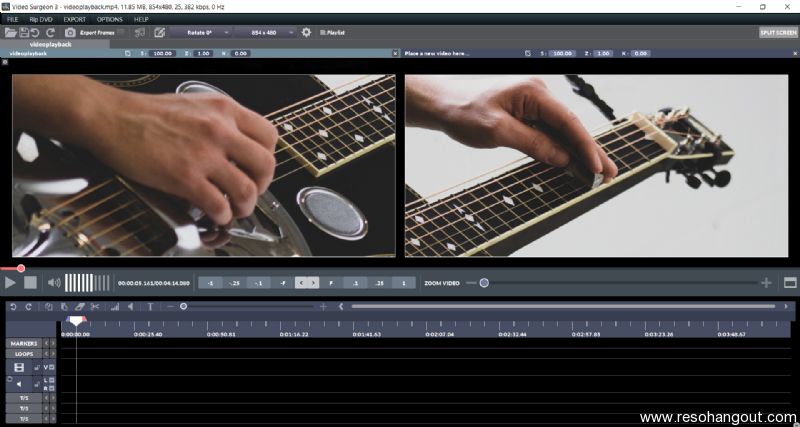Set playback speed to forward 1

coord(404,283)
